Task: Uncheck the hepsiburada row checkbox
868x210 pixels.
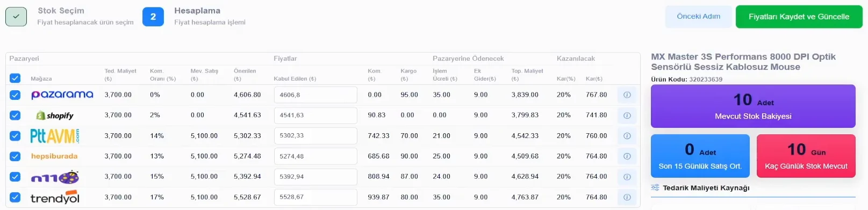Action: click(x=15, y=156)
